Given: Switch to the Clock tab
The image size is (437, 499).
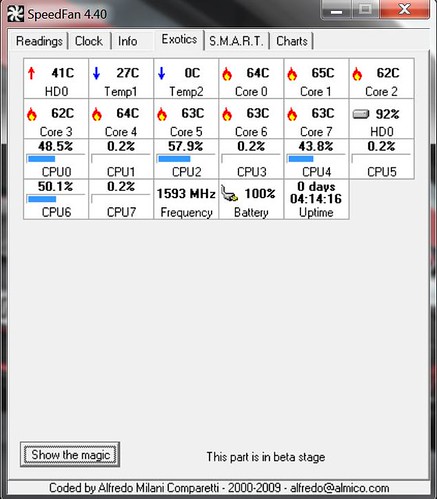Looking at the screenshot, I should (x=89, y=41).
